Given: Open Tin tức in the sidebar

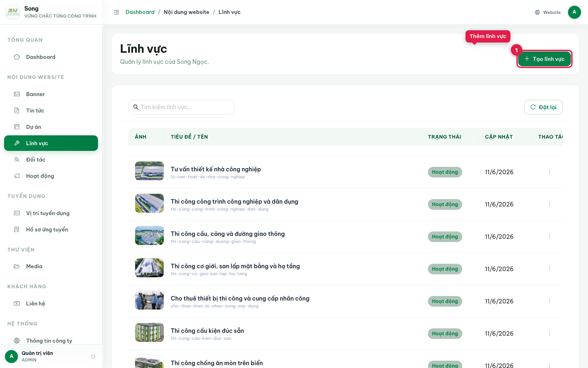Looking at the screenshot, I should (51, 110).
